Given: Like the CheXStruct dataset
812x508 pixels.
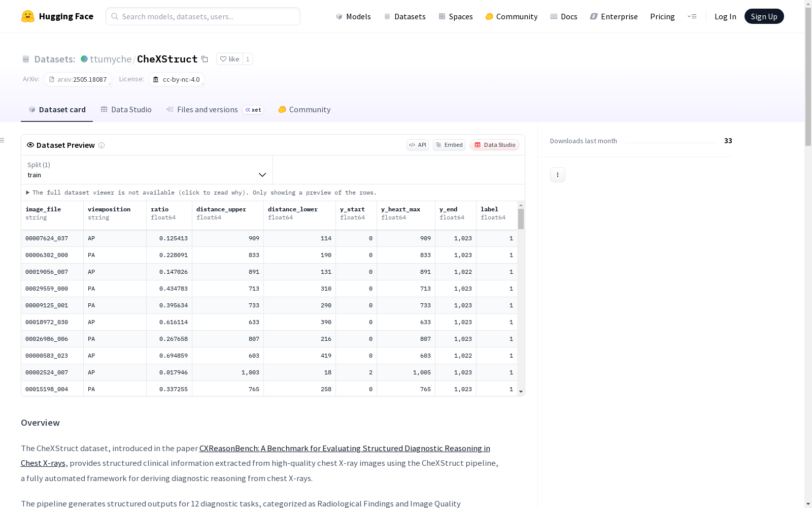Looking at the screenshot, I should pos(229,59).
